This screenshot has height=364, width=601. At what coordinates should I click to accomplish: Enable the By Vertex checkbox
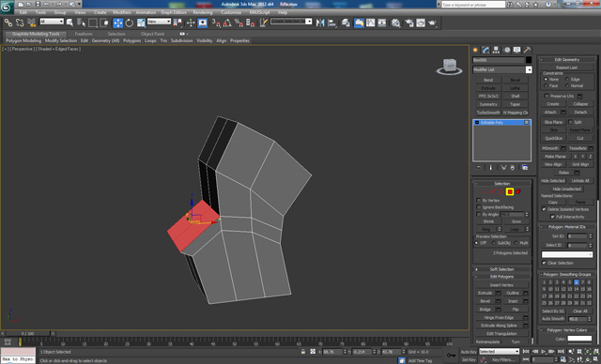(478, 200)
